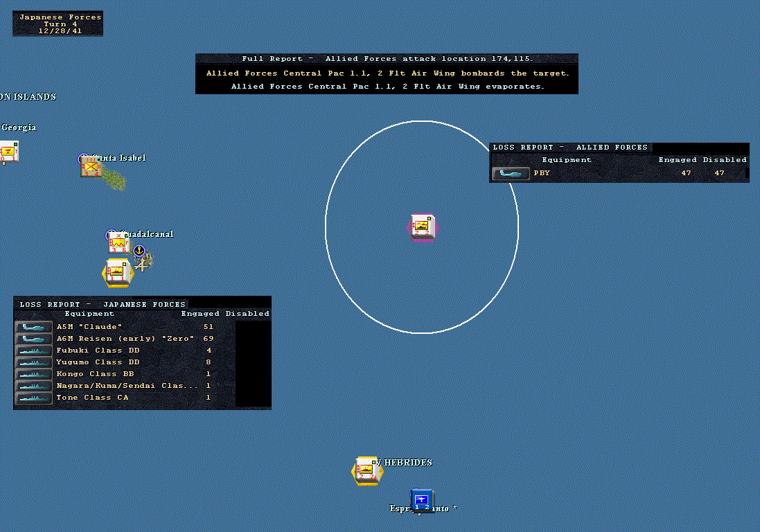Select the blue Allied air unit at Espiritu Santo
Screen dimensions: 760x532
pyautogui.click(x=421, y=501)
